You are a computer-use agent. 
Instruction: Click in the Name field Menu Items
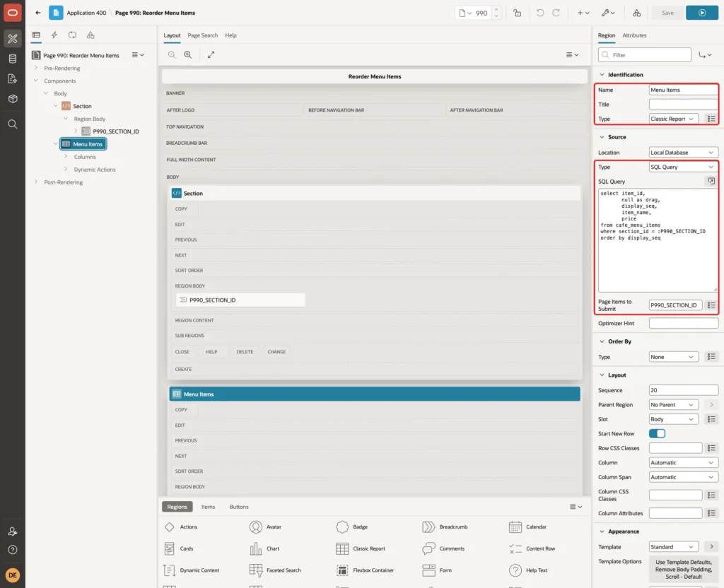[684, 90]
